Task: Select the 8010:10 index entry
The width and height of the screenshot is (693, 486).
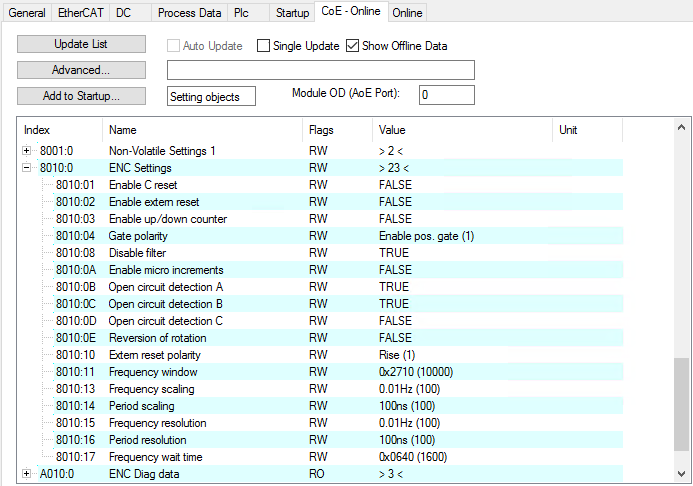Action: point(75,355)
